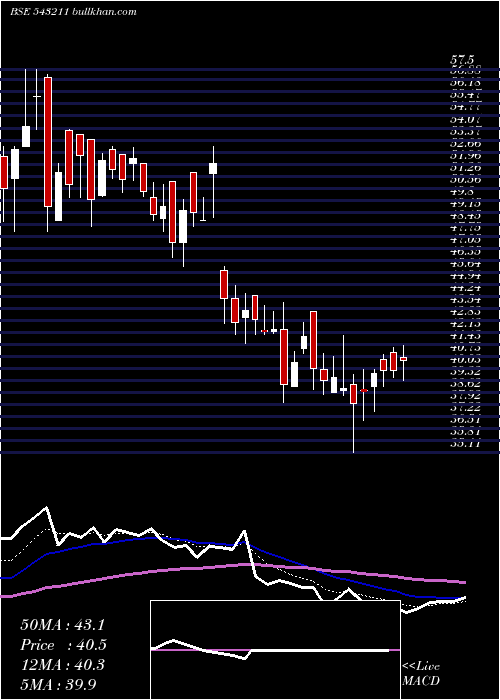
Task: Click the <<Live MACD label
Action: pyautogui.click(x=421, y=673)
